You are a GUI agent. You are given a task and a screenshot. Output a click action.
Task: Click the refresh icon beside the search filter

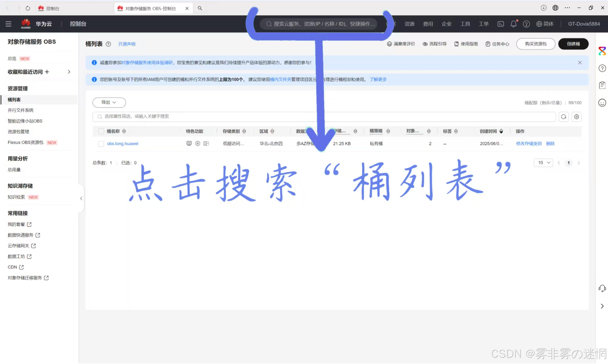click(x=563, y=117)
